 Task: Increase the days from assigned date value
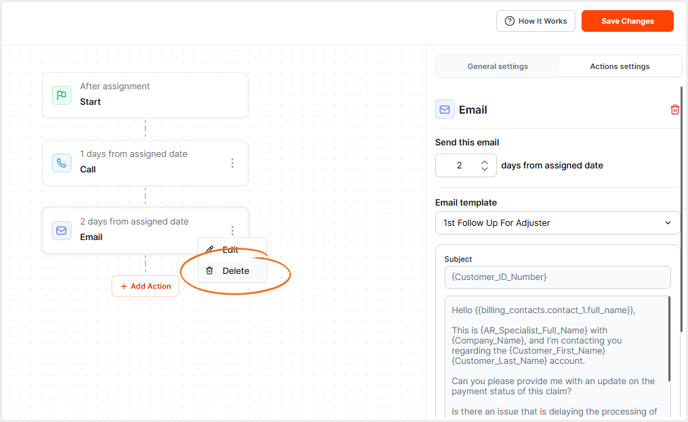pyautogui.click(x=485, y=160)
